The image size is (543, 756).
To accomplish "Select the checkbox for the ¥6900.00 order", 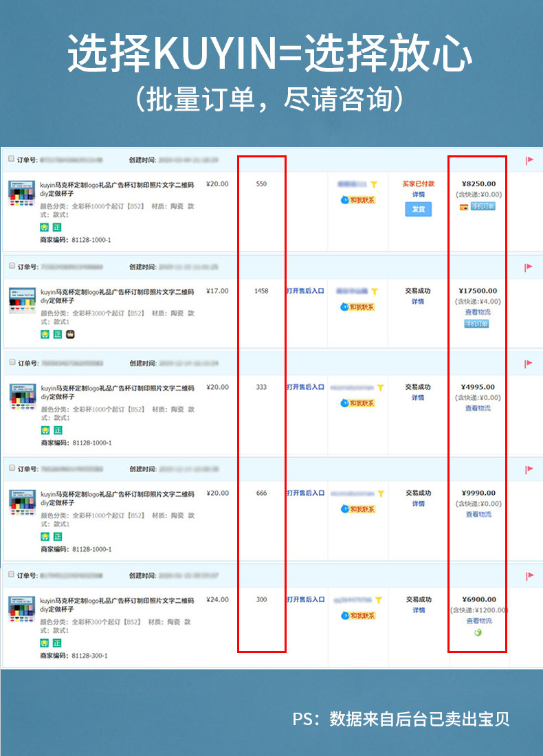I will [x=11, y=575].
